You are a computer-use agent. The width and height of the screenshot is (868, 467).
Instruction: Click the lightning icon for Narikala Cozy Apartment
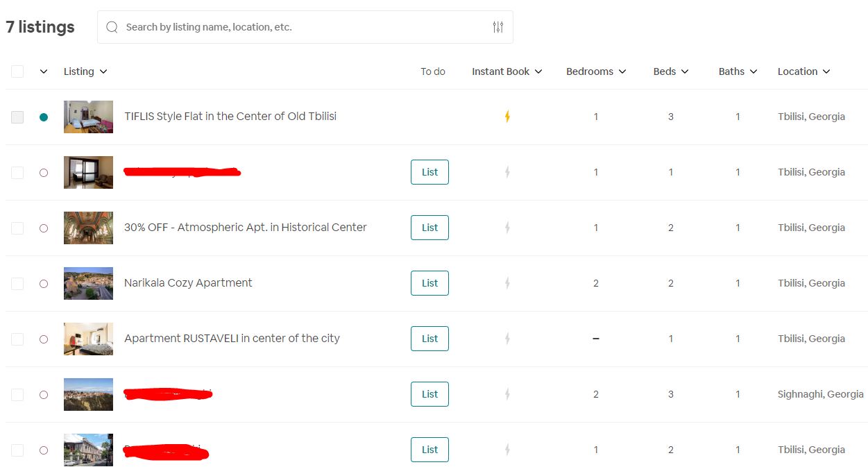507,283
